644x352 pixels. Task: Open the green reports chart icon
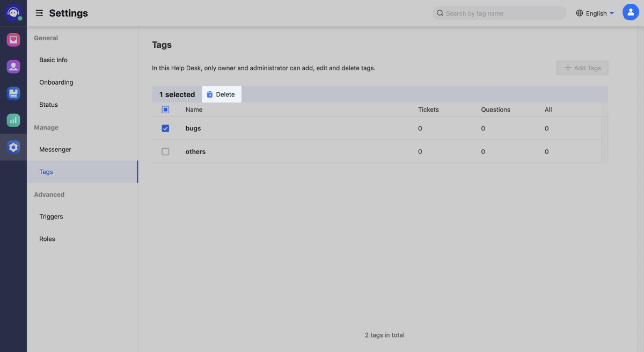tap(13, 120)
